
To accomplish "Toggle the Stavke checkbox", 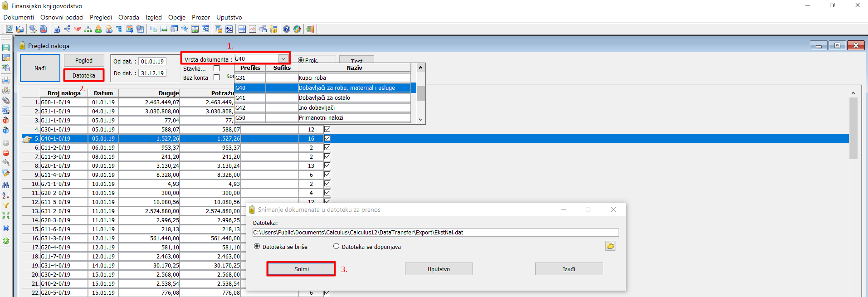I will click(x=216, y=68).
